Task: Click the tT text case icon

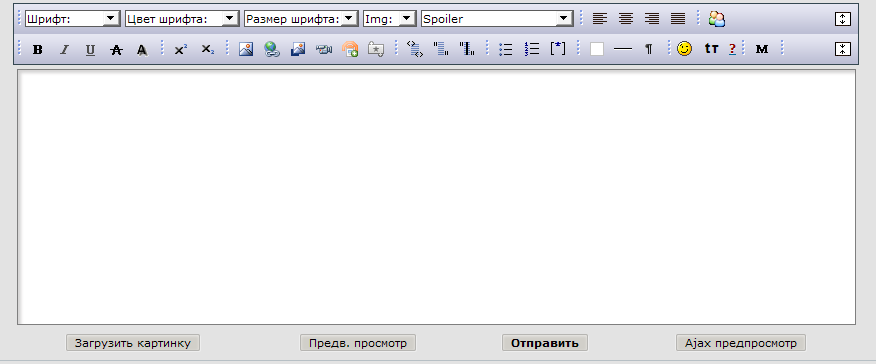Action: [711, 49]
